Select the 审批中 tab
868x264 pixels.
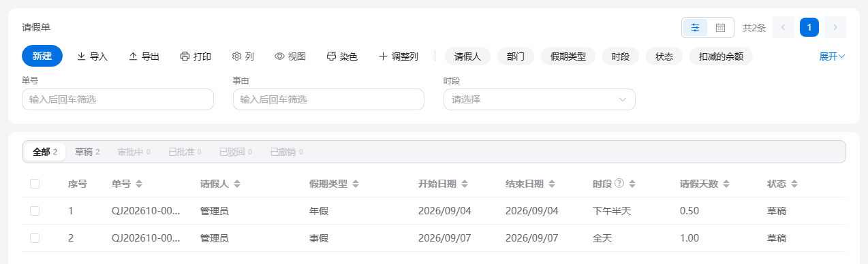point(134,152)
